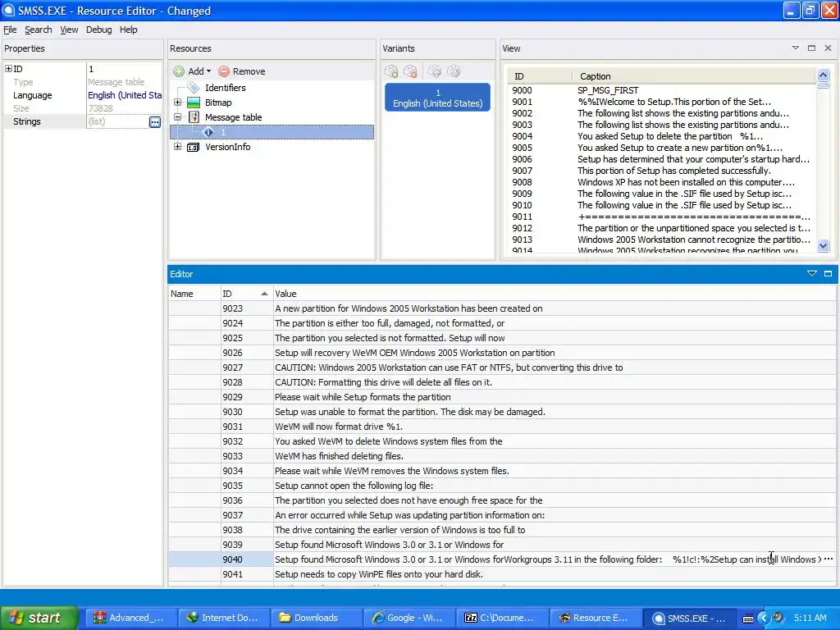Image resolution: width=840 pixels, height=630 pixels.
Task: Click Caption column header in View panel
Action: click(694, 76)
